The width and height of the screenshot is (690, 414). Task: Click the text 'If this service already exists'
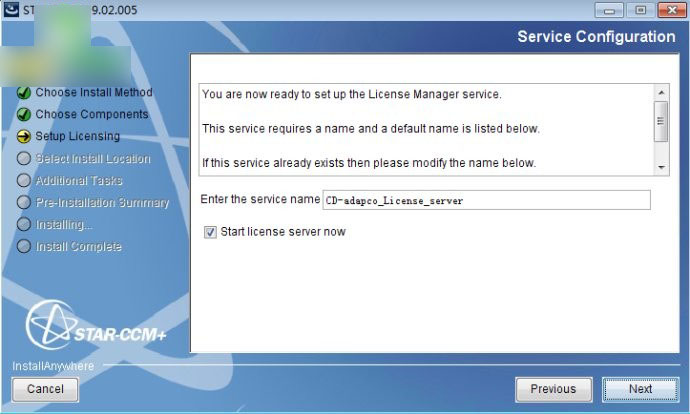(273, 163)
